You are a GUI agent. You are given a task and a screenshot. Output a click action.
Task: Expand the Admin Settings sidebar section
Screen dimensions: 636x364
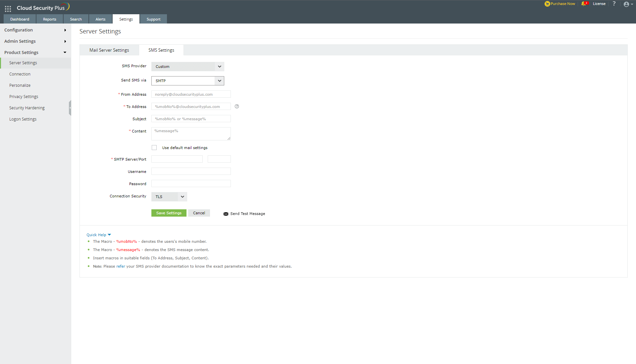coord(35,41)
